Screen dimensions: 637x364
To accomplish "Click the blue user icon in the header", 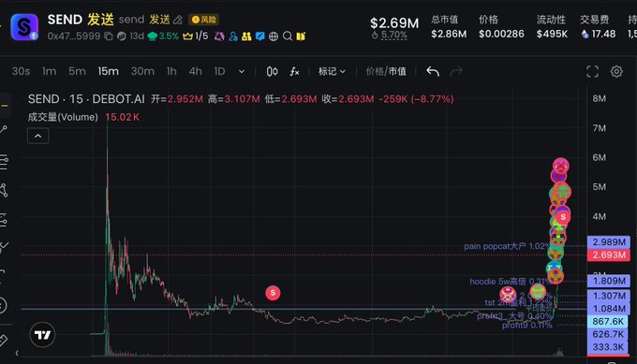I will click(233, 36).
